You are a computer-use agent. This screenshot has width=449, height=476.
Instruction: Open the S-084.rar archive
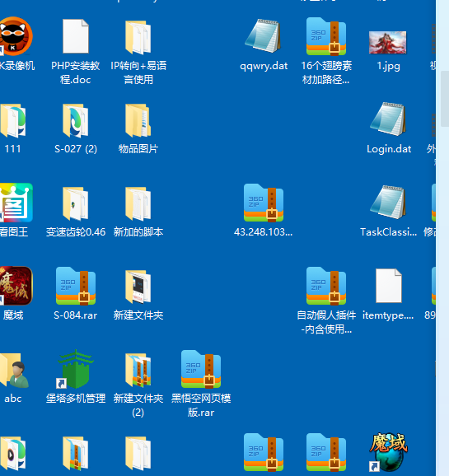pyautogui.click(x=76, y=286)
